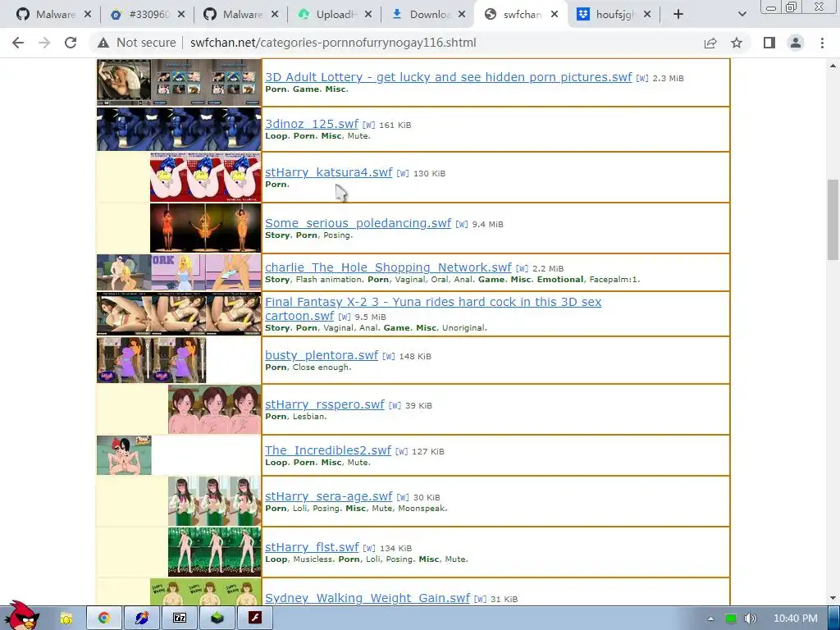Show hidden system tray icons
Image resolution: width=840 pixels, height=630 pixels.
tap(711, 619)
